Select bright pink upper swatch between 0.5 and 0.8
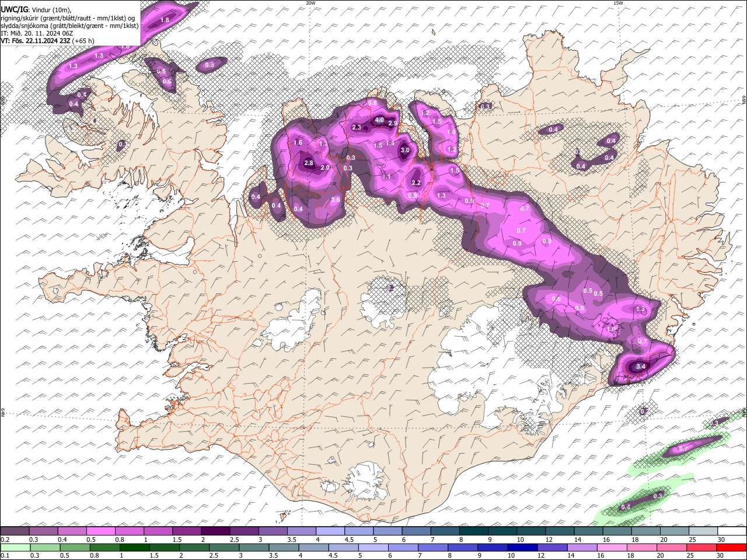The width and height of the screenshot is (747, 560). click(100, 531)
